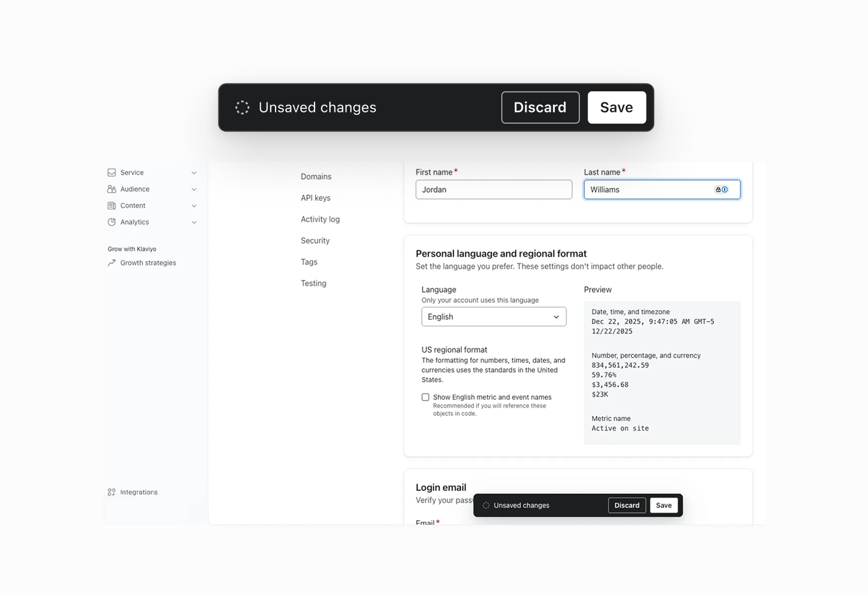868x595 pixels.
Task: Click the preview percentage '59.76%'
Action: [604, 375]
